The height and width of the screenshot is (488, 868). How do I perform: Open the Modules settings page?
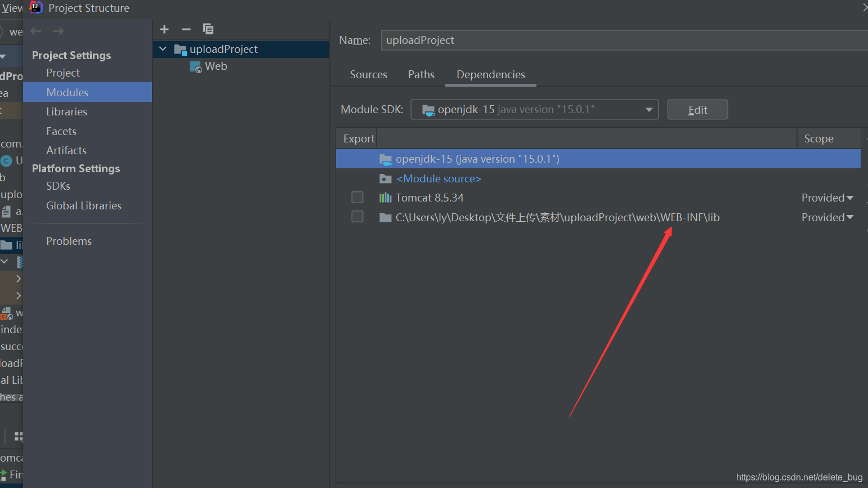coord(88,92)
